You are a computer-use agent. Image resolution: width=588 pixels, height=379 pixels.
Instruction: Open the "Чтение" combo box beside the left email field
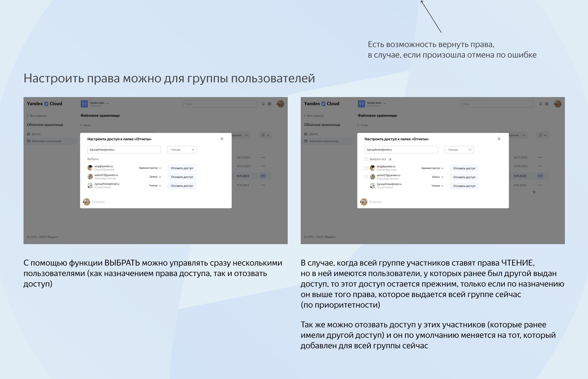pos(182,150)
